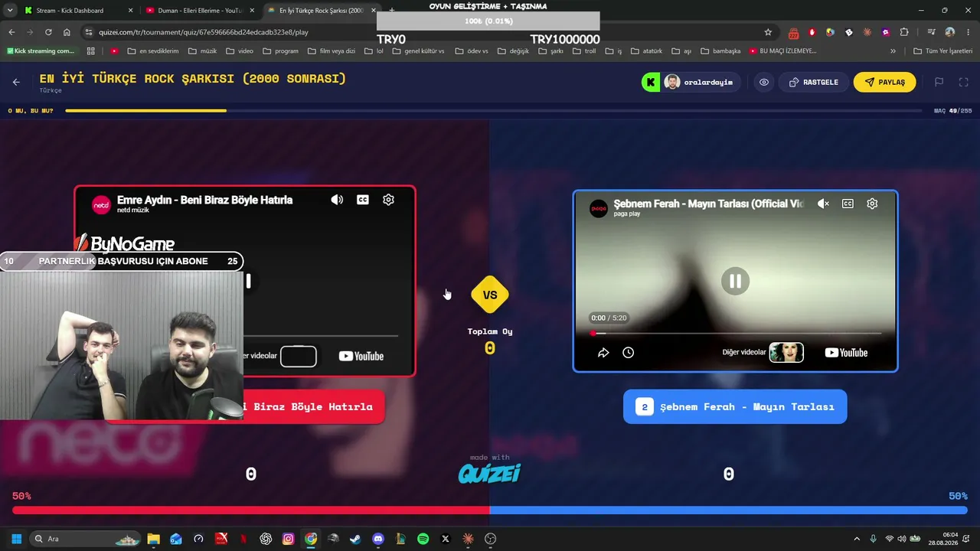Reload the quizei page
This screenshot has width=980, height=551.
point(48,32)
